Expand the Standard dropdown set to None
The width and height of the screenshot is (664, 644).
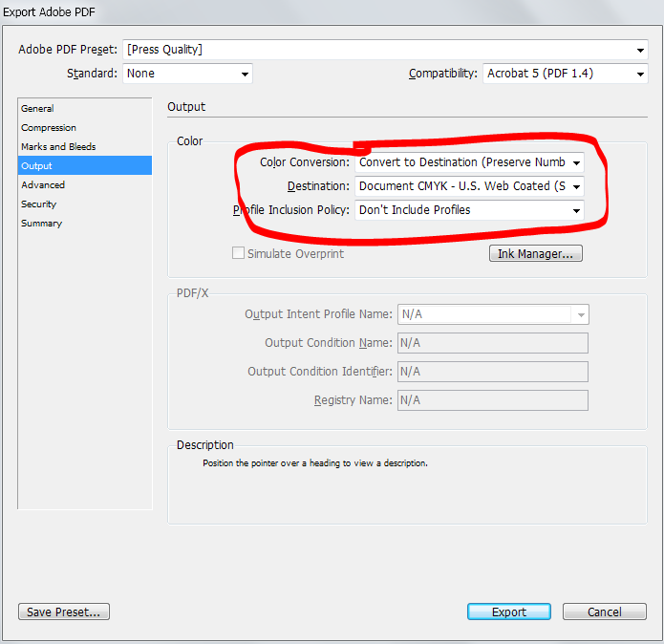[x=187, y=74]
